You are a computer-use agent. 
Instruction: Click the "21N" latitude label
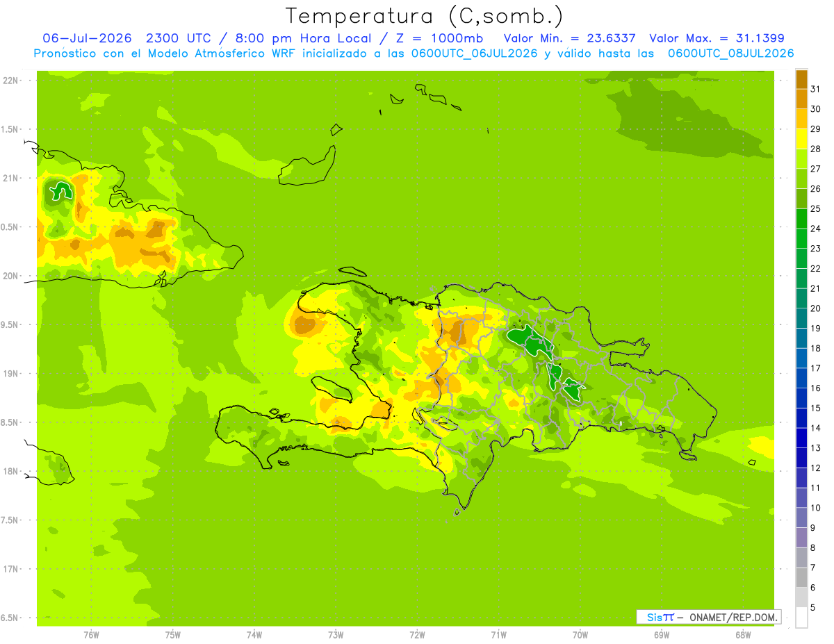pyautogui.click(x=10, y=178)
